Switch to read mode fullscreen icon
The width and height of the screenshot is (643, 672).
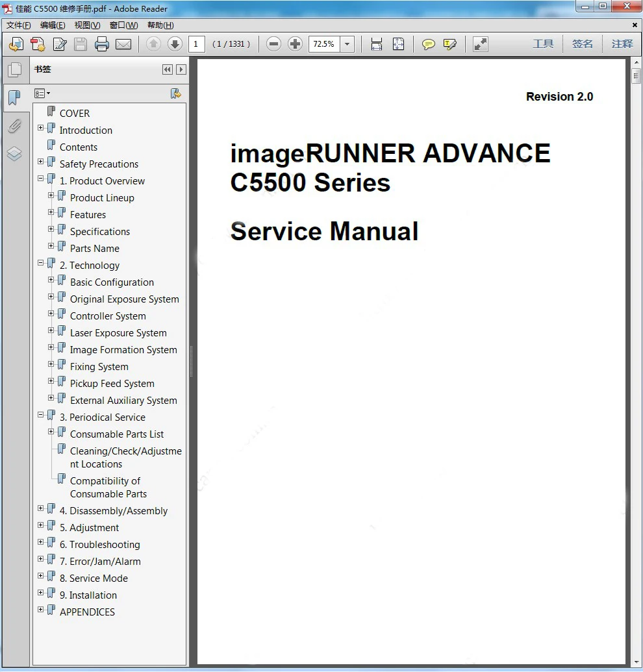481,44
